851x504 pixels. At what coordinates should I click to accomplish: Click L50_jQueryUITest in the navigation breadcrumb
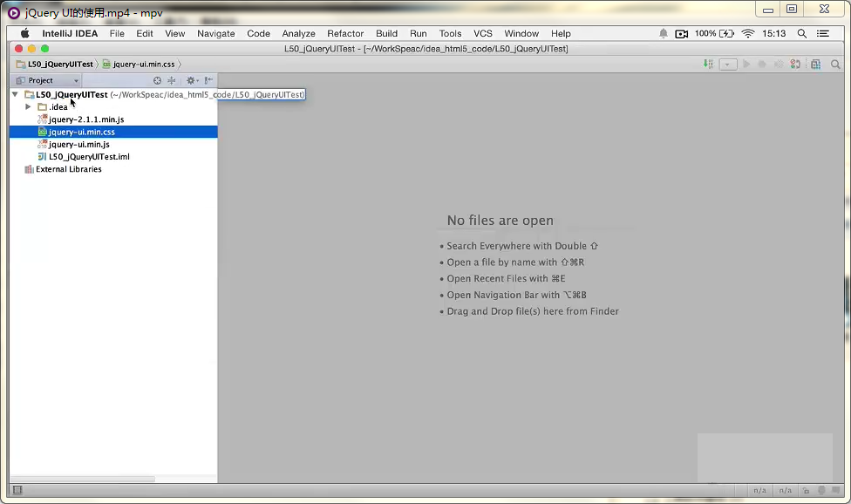point(59,64)
